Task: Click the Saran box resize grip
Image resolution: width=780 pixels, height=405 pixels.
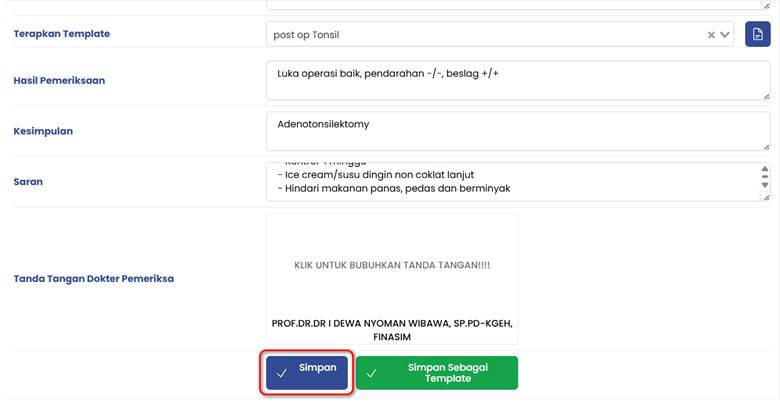Action: pyautogui.click(x=765, y=197)
